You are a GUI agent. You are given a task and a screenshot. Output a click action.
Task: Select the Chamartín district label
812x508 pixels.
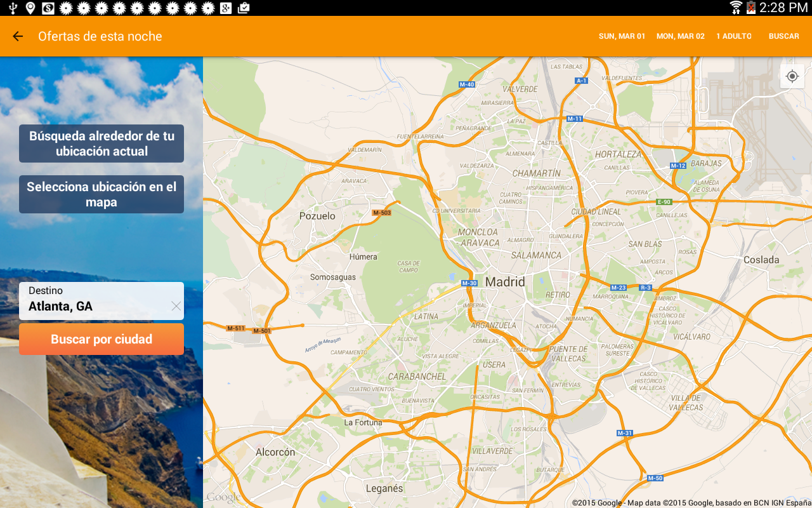[537, 173]
